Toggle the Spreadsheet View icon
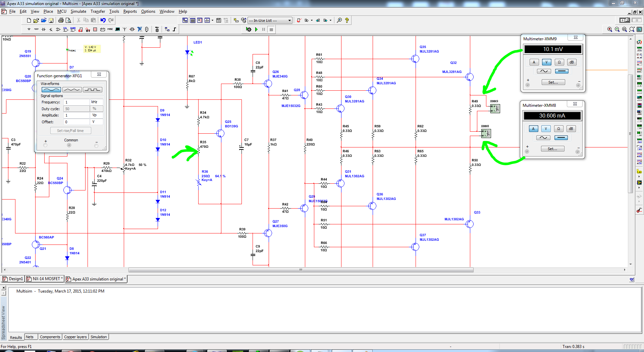 point(193,20)
